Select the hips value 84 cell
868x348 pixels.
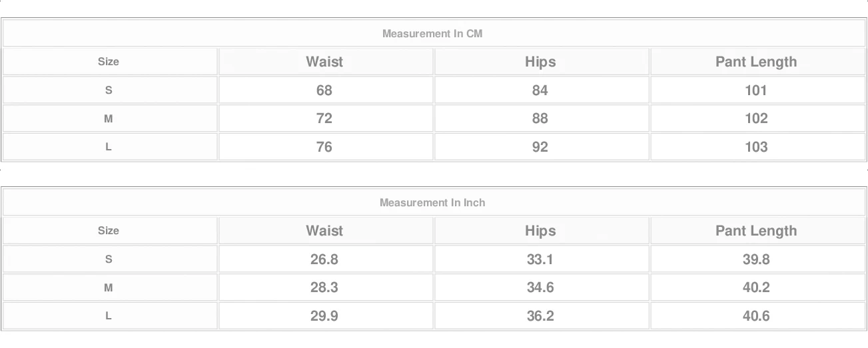tap(540, 90)
